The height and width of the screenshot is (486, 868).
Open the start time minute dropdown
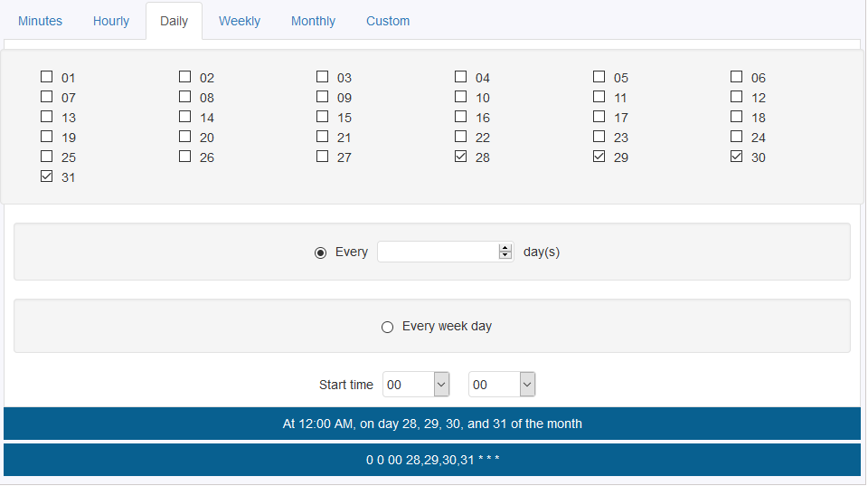(502, 385)
